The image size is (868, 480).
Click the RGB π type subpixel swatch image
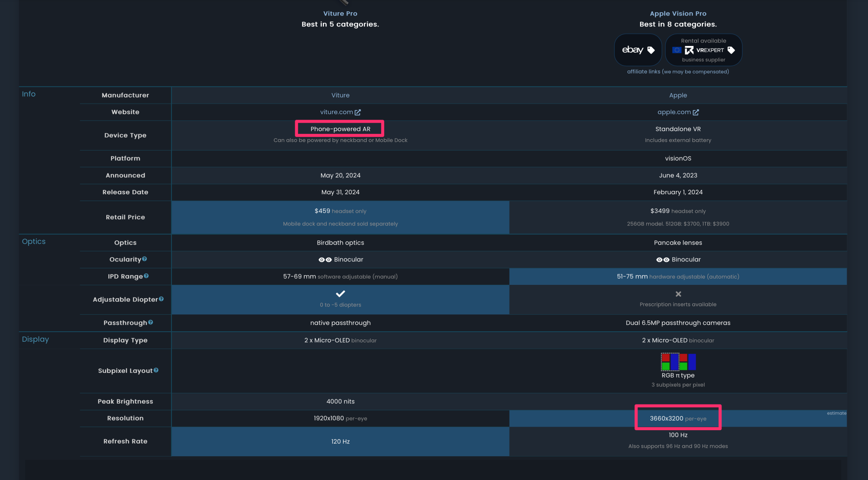(678, 362)
